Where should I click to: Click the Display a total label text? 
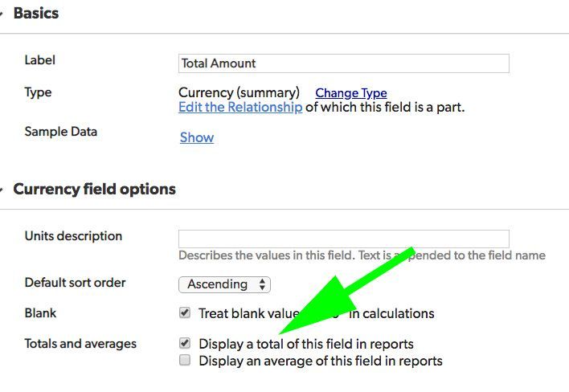[x=306, y=344]
